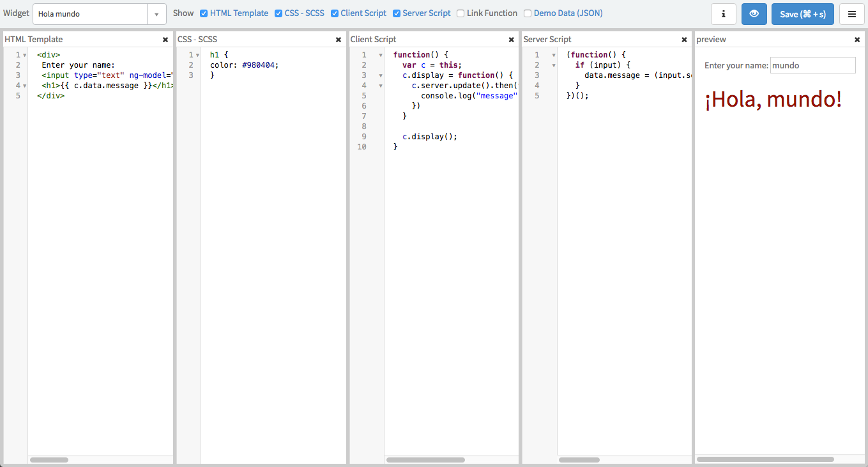This screenshot has height=467, width=868.
Task: Click the console.log line in Client Script
Action: tap(469, 96)
